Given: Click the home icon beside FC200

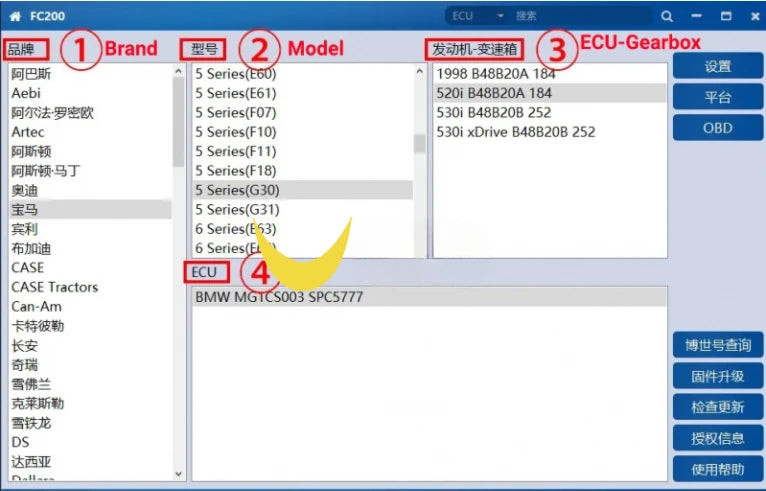Looking at the screenshot, I should (15, 16).
